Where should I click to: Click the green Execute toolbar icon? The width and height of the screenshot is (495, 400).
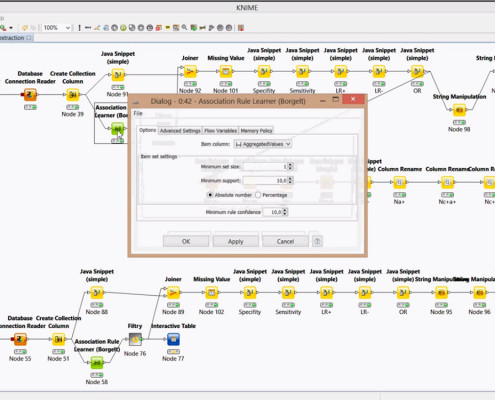123,28
